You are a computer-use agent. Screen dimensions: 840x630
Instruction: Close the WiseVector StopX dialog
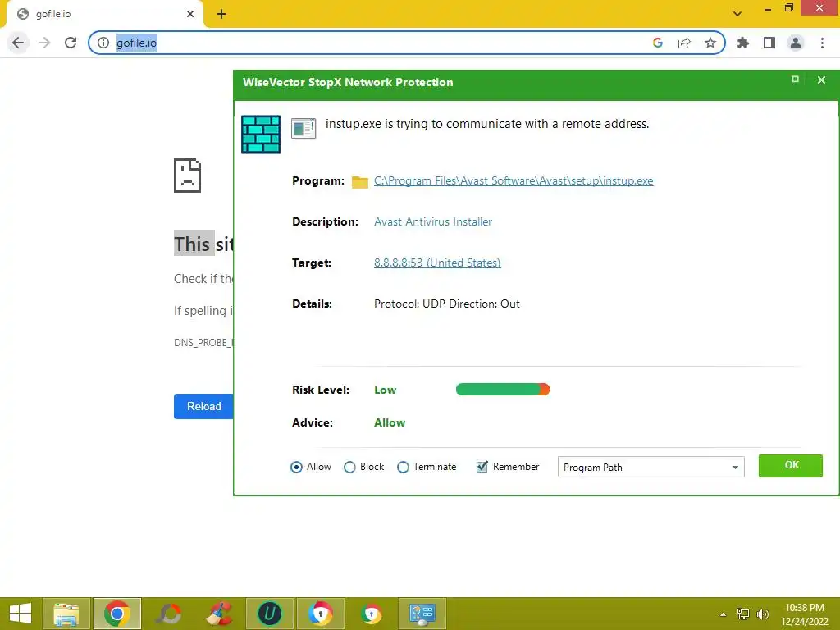(x=821, y=80)
